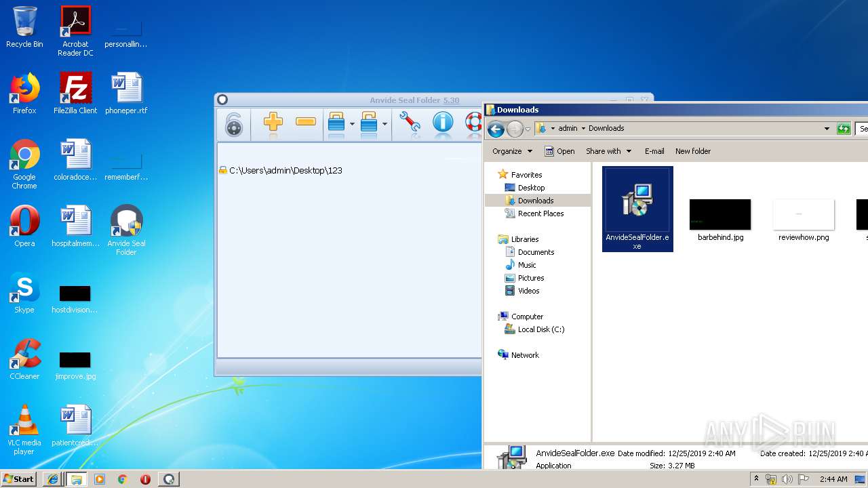Open Acrobat Reader DC desktop shortcut

[x=75, y=31]
